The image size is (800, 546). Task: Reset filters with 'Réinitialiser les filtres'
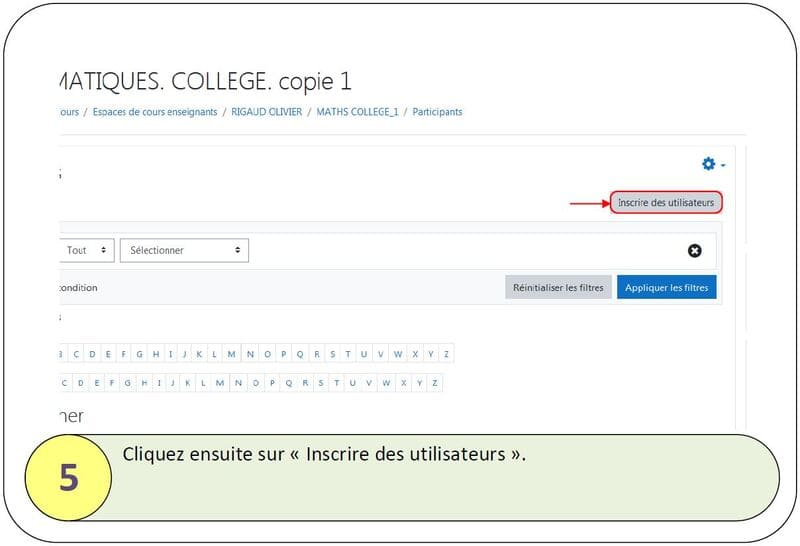point(558,288)
